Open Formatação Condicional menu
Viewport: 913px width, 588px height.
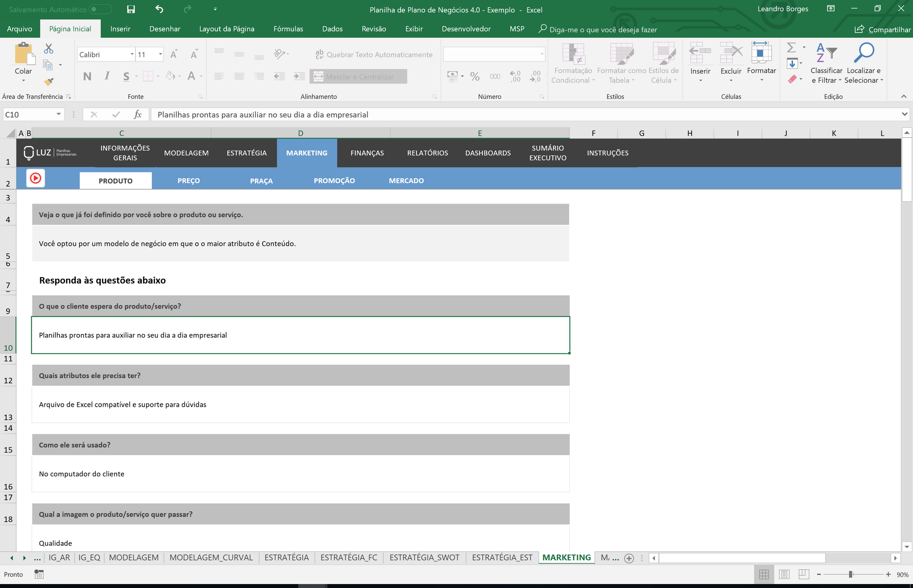coord(573,63)
